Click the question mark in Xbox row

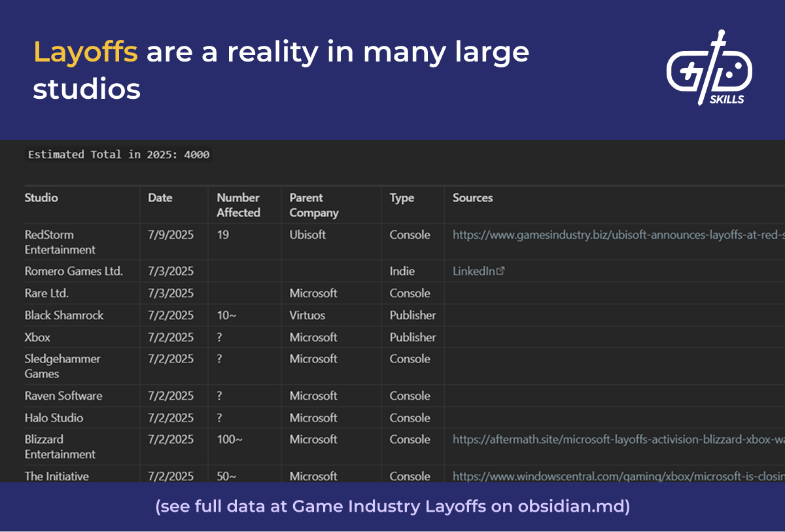[220, 337]
